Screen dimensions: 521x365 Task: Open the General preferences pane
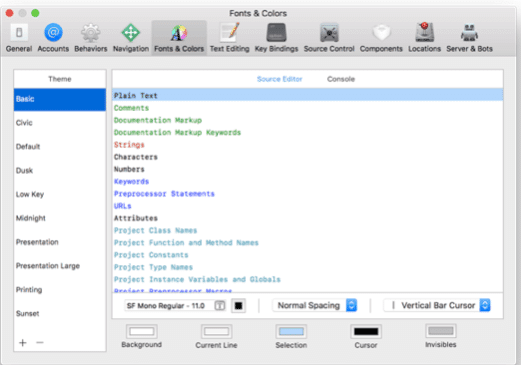coord(19,38)
